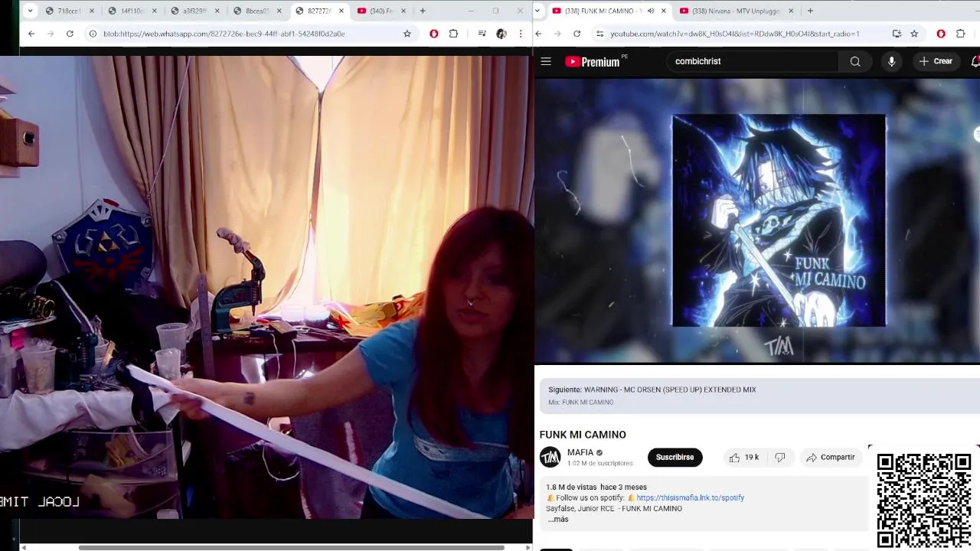This screenshot has height=551, width=980.
Task: Open media controls in left browser toolbar
Action: [x=482, y=34]
